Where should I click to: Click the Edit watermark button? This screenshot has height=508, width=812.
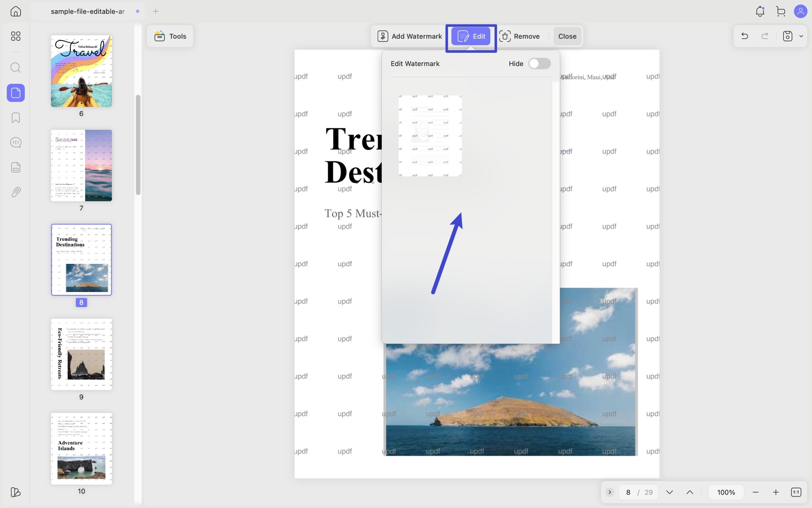coord(471,36)
